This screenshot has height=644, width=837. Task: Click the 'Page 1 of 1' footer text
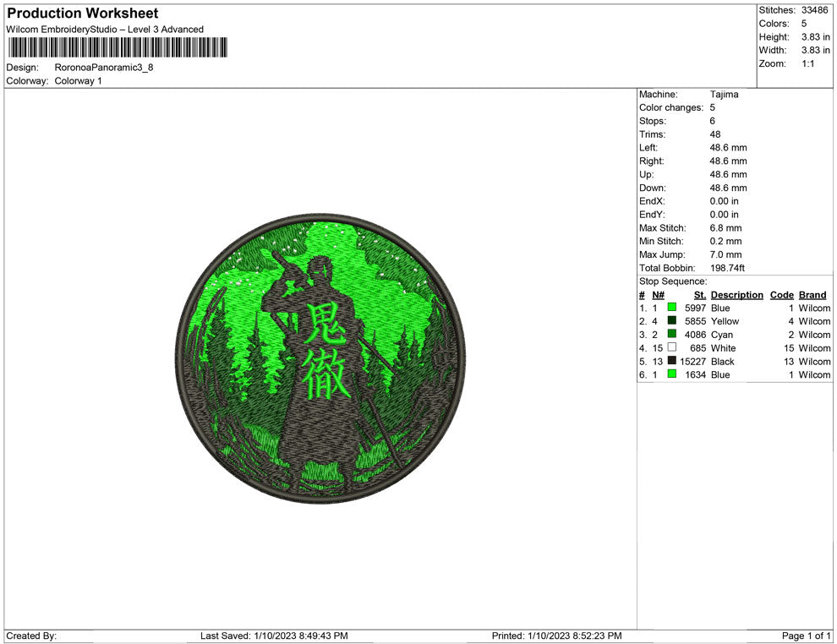(x=806, y=636)
